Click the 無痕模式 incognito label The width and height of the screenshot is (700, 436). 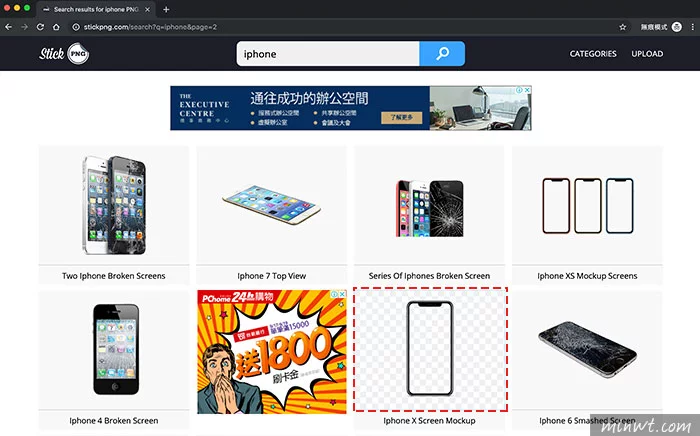654,27
